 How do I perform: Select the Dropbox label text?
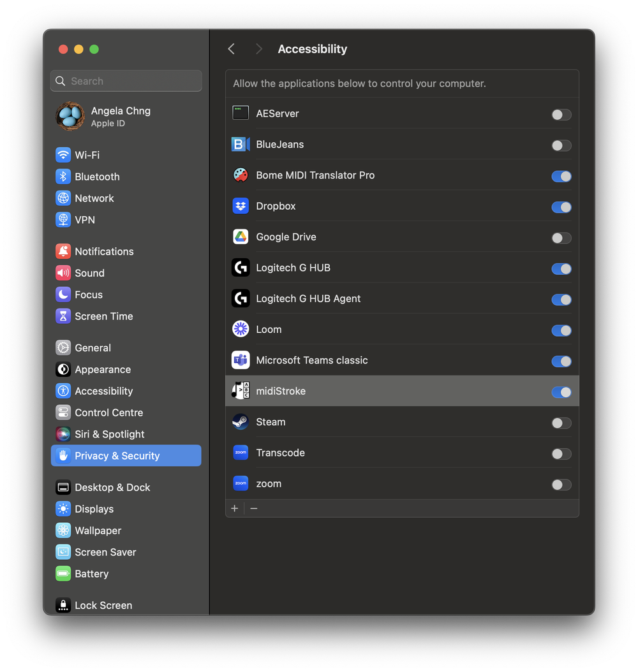point(276,206)
